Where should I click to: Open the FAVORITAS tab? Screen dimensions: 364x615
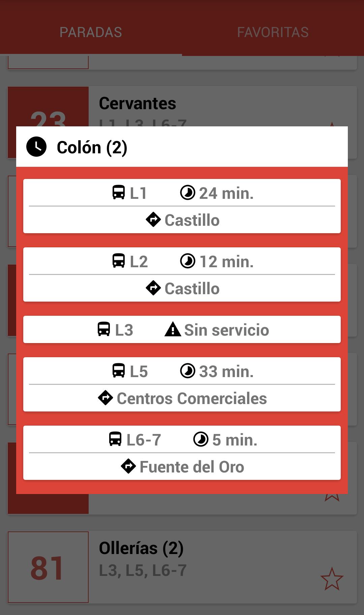click(273, 32)
